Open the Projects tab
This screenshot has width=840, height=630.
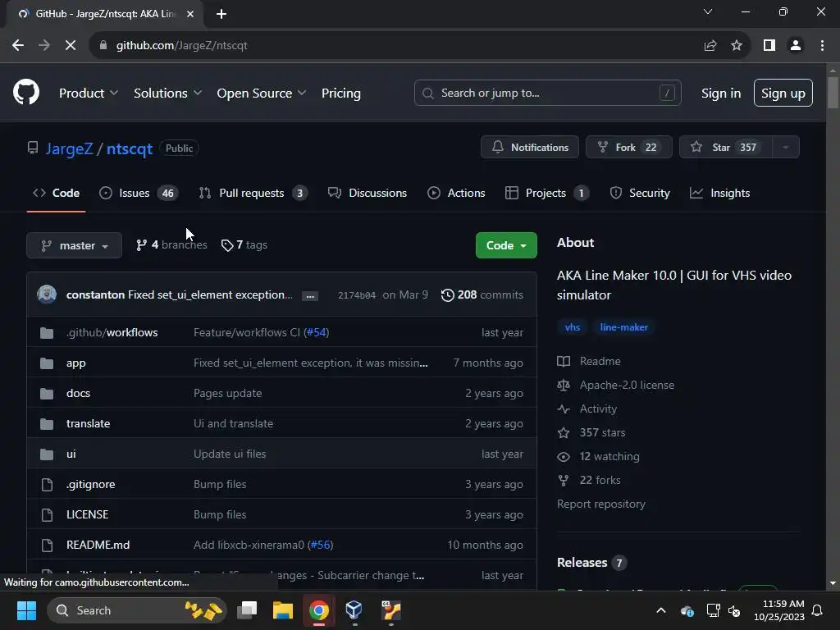[x=547, y=193]
